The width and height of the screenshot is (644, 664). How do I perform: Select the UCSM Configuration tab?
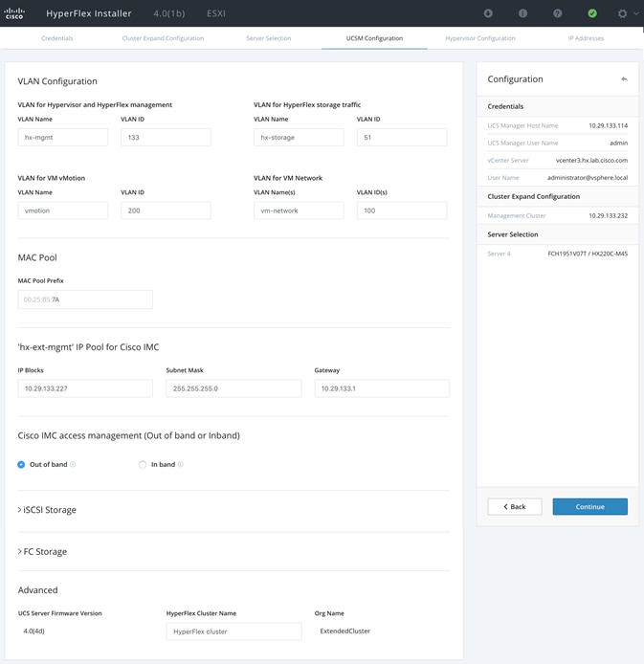click(x=374, y=38)
